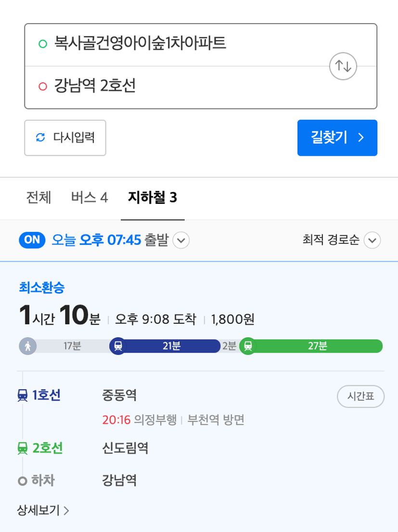Open the 최적 경로순 sort dropdown
Image resolution: width=398 pixels, height=532 pixels.
pyautogui.click(x=342, y=240)
